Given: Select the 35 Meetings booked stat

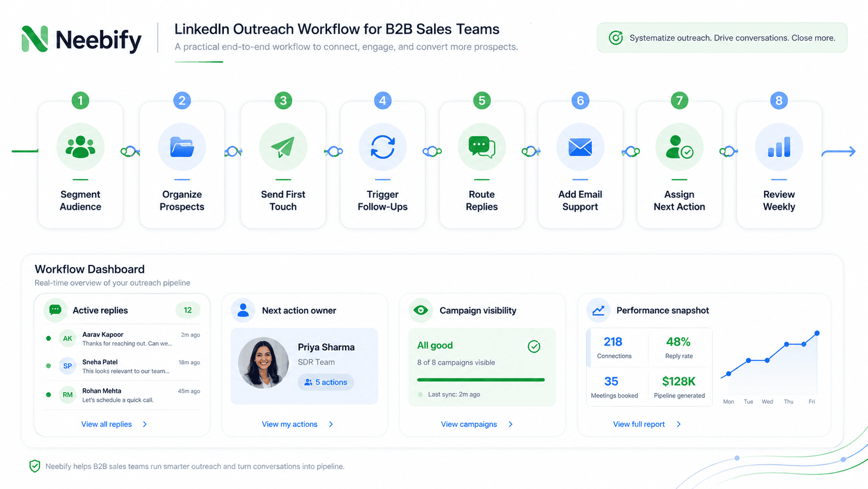Looking at the screenshot, I should point(614,387).
